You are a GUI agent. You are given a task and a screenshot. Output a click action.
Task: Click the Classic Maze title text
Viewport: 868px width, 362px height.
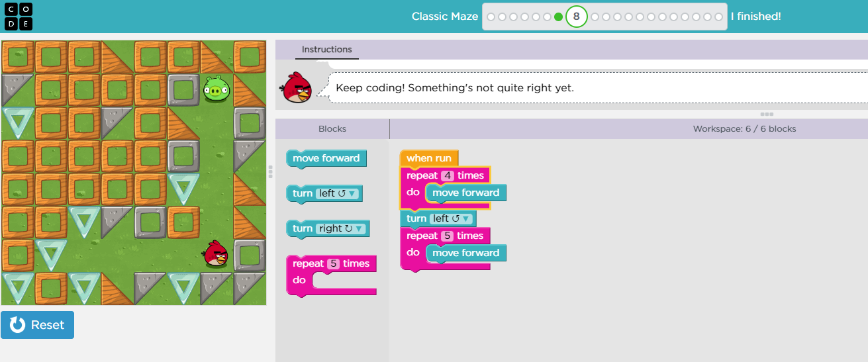[x=445, y=17]
